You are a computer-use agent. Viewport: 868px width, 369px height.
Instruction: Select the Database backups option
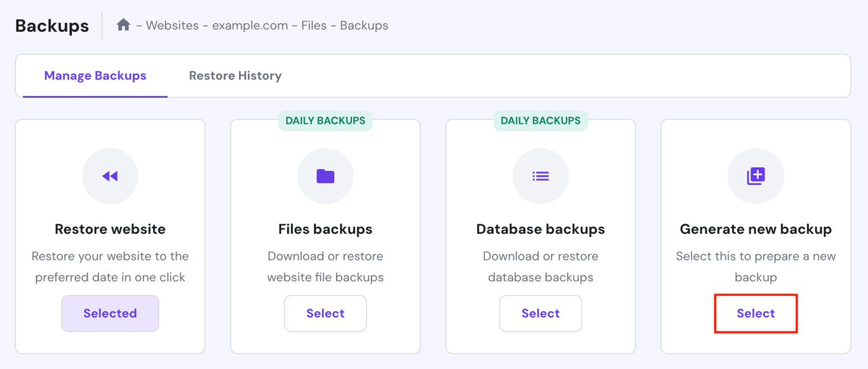pyautogui.click(x=541, y=313)
